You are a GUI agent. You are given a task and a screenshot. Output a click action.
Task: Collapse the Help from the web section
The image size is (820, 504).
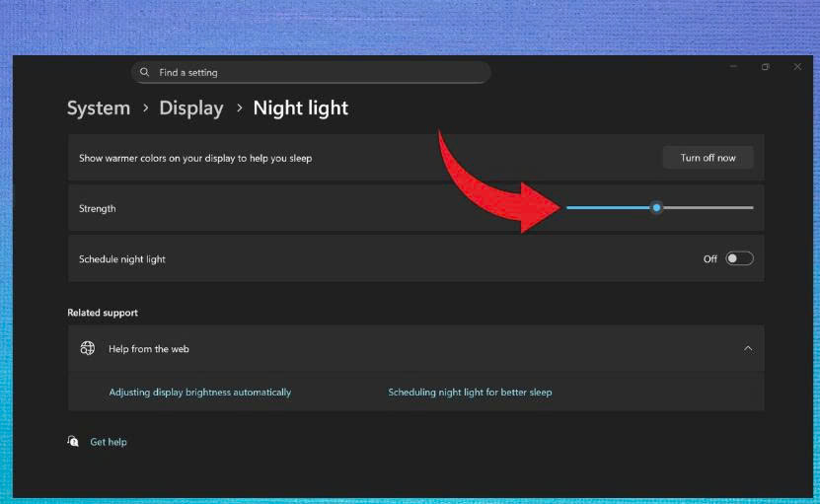748,349
